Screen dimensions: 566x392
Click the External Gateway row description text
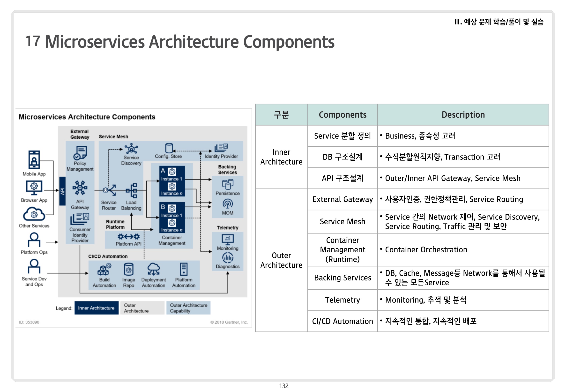(x=454, y=199)
